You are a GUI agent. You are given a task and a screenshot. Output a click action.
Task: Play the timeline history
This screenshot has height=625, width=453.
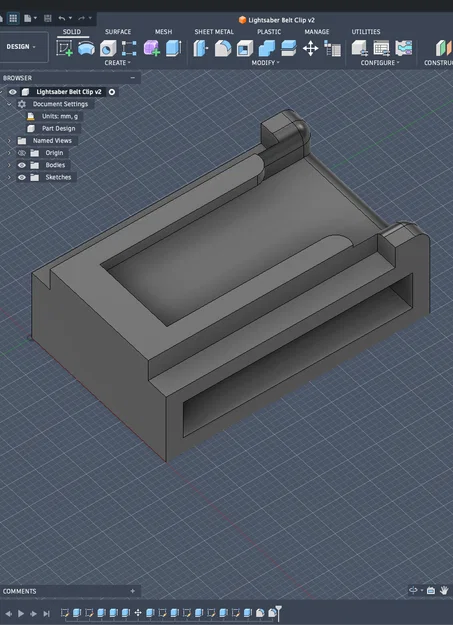point(21,613)
